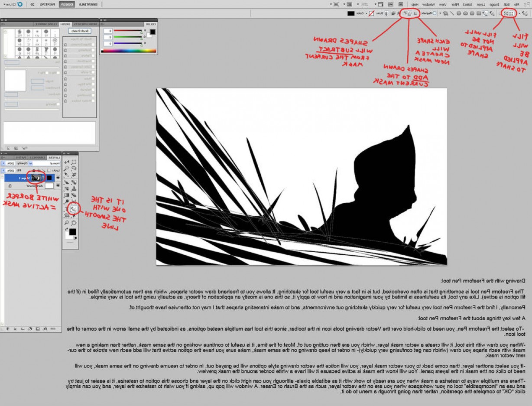Image resolution: width=532 pixels, height=406 pixels.
Task: Enable the Magnetic checkbox in options bar
Action: [435, 13]
